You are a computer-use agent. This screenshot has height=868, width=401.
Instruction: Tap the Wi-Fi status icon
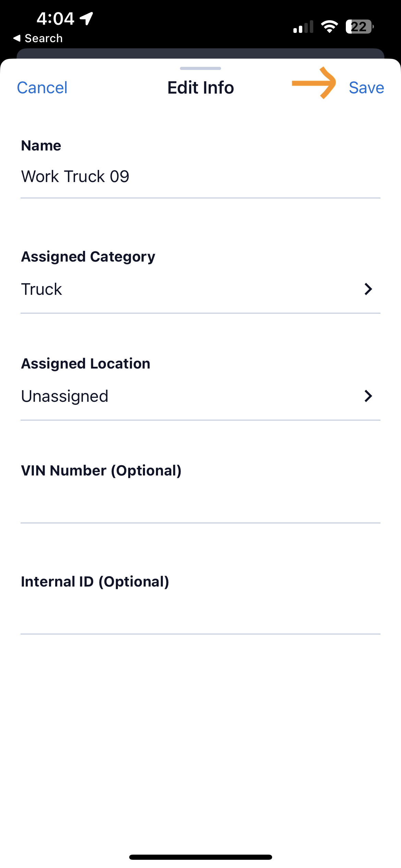point(329,26)
